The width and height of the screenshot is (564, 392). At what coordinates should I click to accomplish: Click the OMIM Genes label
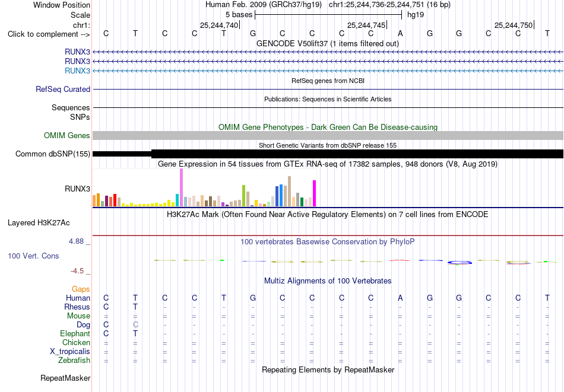click(67, 135)
